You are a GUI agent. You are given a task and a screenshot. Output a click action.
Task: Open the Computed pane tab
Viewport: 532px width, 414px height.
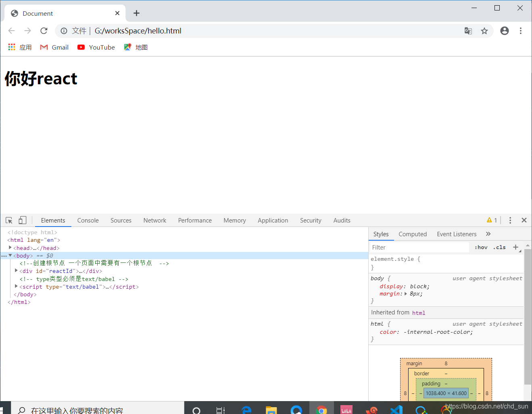(x=413, y=234)
